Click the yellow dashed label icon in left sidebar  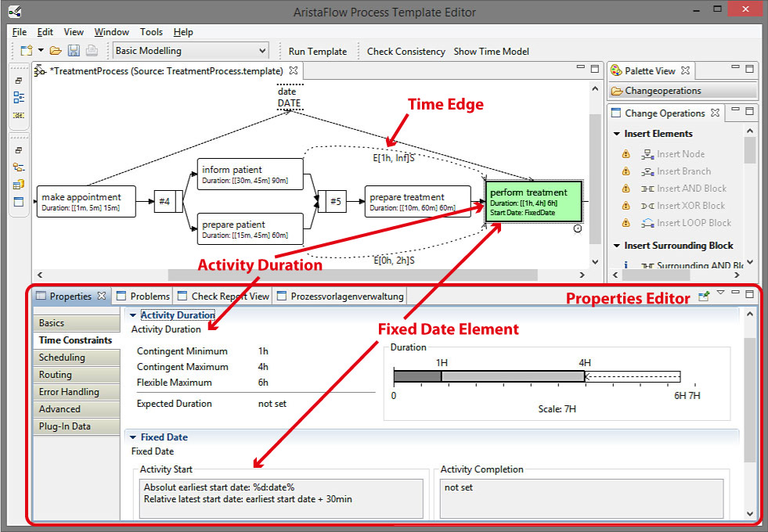coord(19,116)
